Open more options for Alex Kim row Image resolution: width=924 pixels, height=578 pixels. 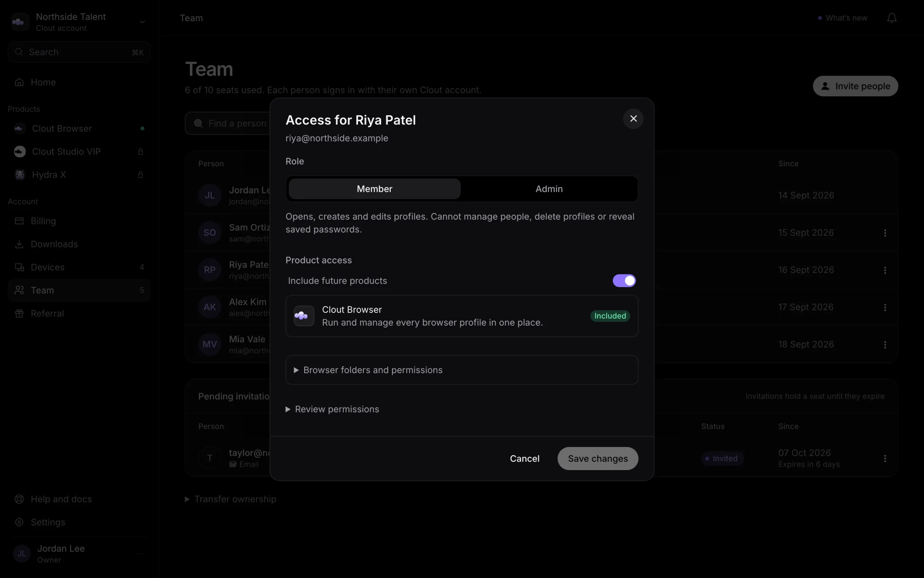click(x=885, y=307)
